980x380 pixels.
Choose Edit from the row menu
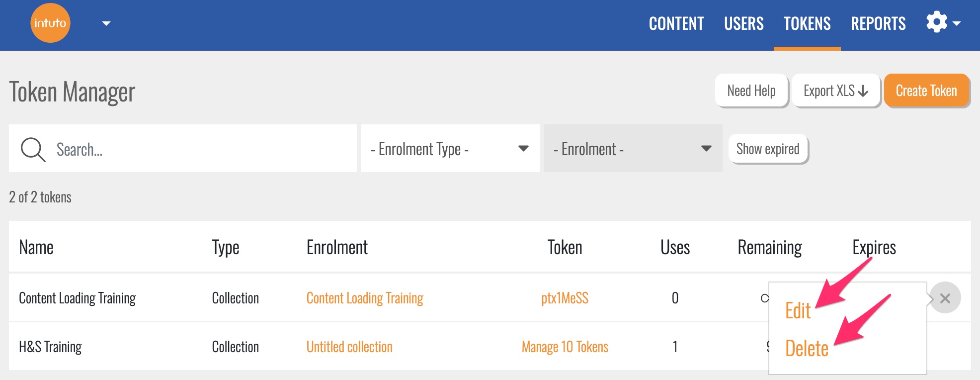(798, 311)
